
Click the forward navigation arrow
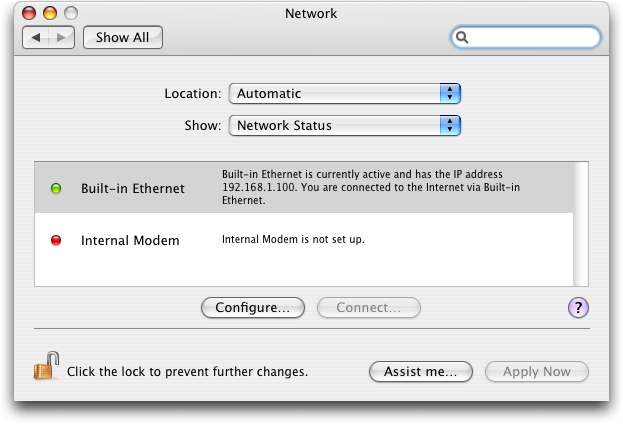pos(61,38)
